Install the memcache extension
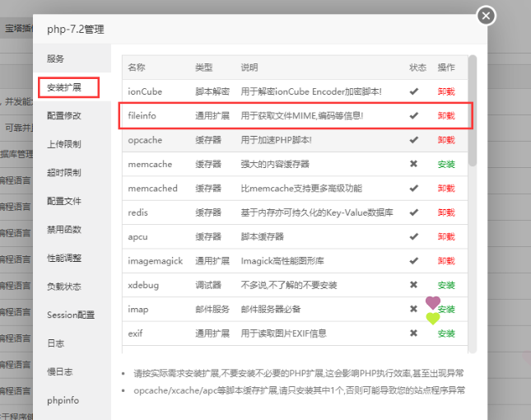 pos(446,164)
